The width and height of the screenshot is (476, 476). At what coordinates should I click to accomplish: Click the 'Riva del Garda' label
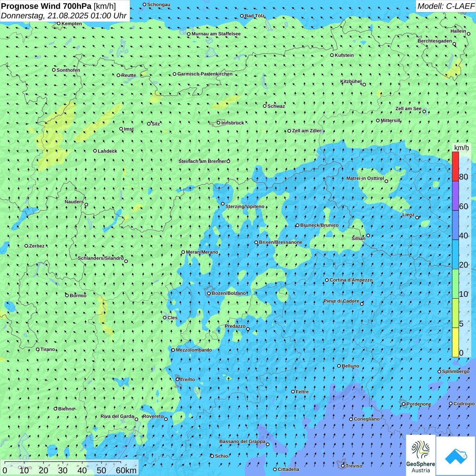click(x=117, y=416)
